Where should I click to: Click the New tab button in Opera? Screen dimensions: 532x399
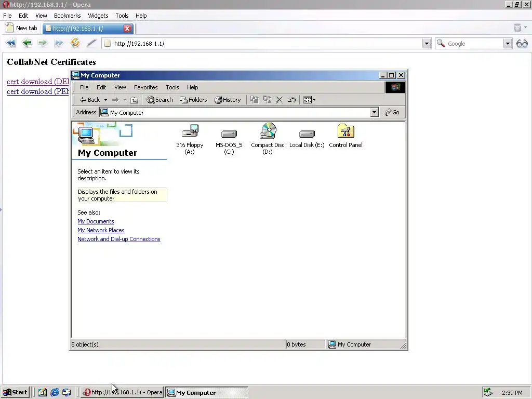point(22,28)
